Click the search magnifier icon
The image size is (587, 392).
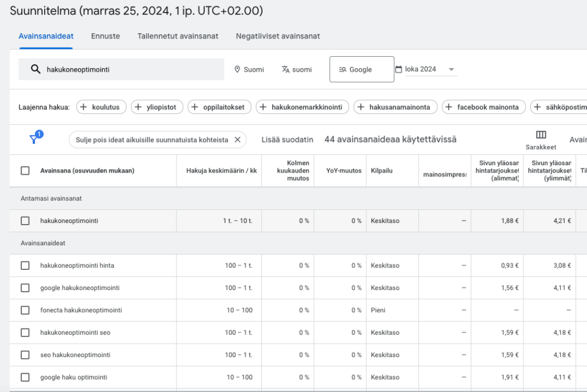click(36, 69)
